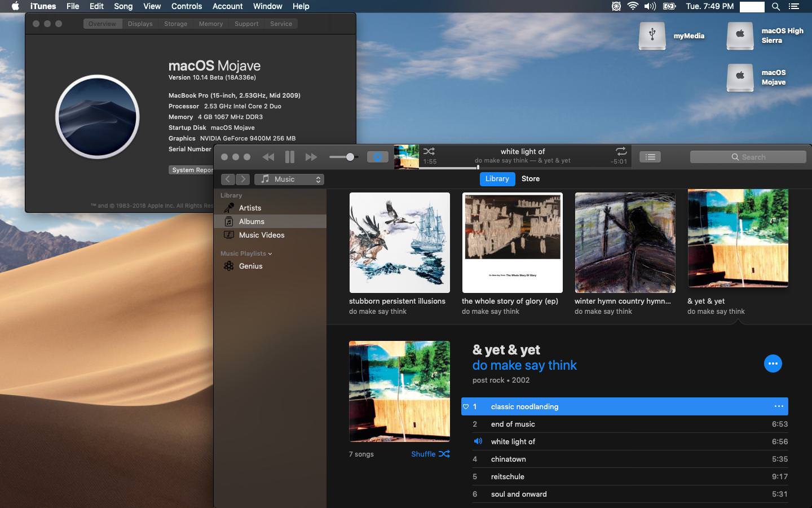812x508 pixels.
Task: Open the Displays tab in About This Mac
Action: click(140, 24)
